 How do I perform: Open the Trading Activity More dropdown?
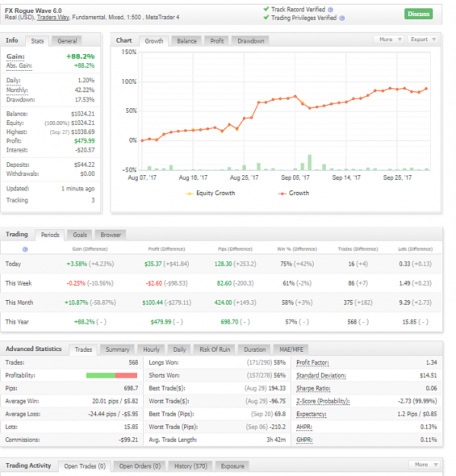[x=424, y=465]
